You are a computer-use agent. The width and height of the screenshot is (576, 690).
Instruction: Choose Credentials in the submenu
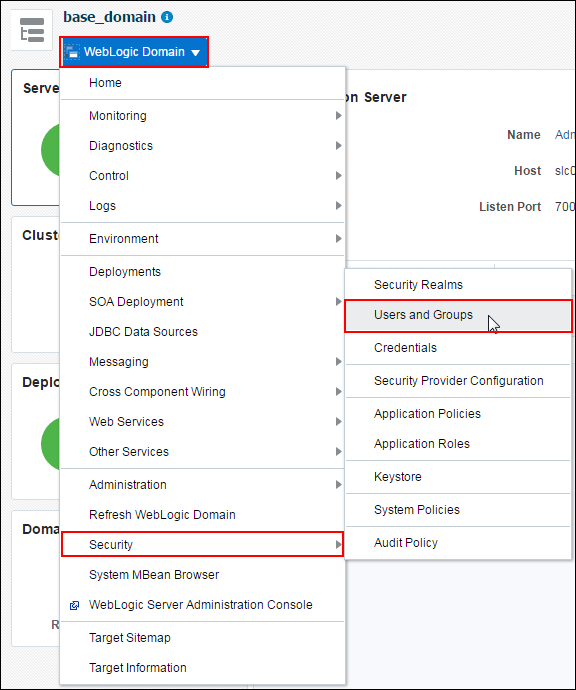coord(458,348)
